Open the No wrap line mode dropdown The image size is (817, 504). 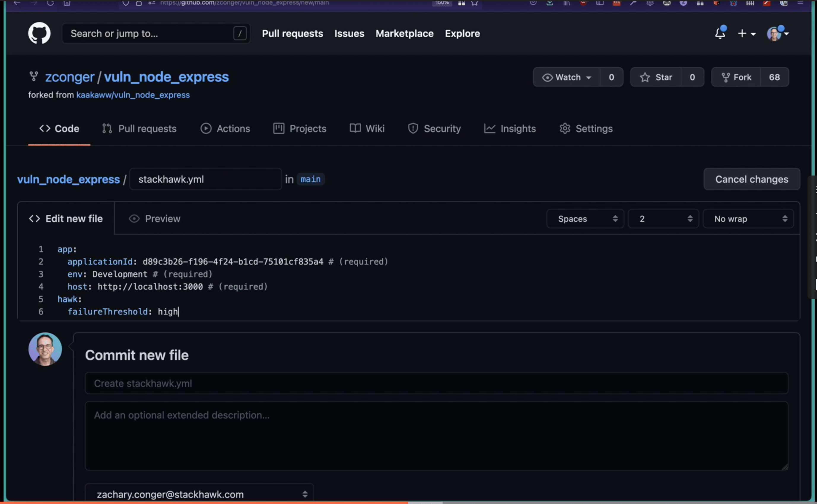coord(748,219)
